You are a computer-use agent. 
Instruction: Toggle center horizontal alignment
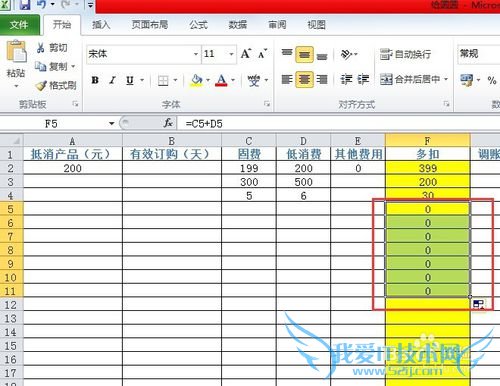(x=304, y=79)
